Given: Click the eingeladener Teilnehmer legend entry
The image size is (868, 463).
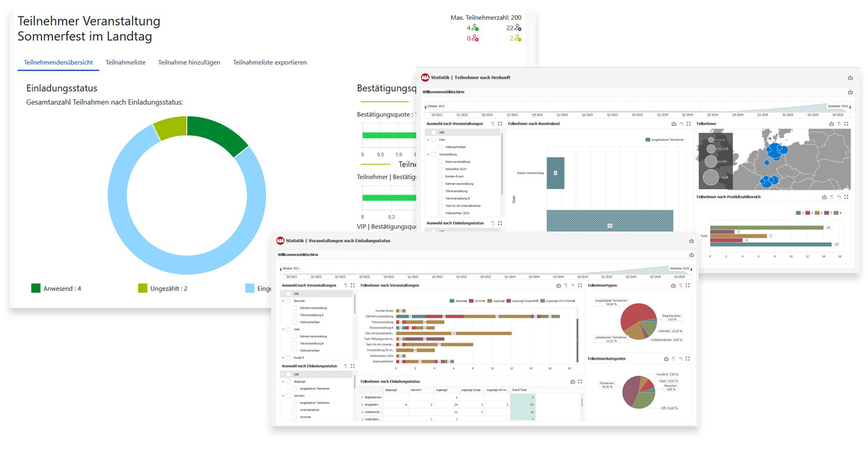Looking at the screenshot, I should (664, 140).
